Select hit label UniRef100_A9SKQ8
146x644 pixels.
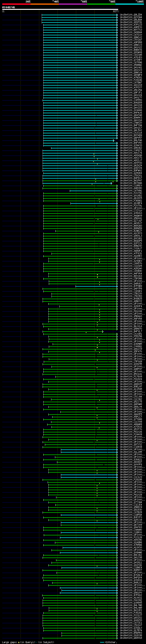tap(131, 156)
